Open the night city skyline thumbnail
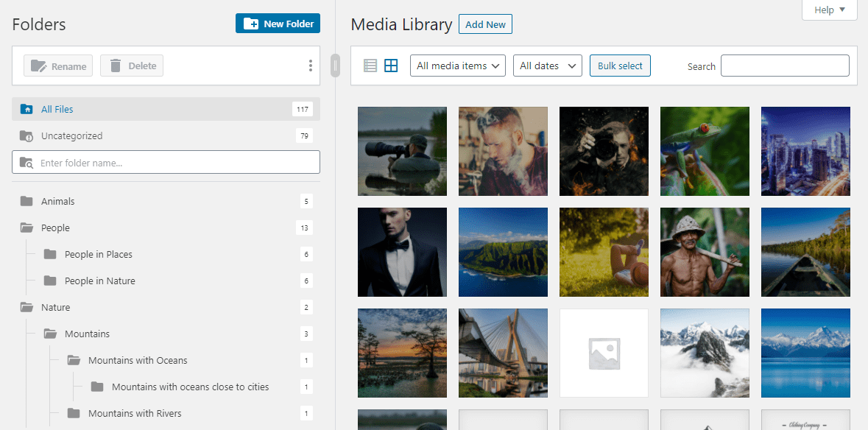Image resolution: width=868 pixels, height=430 pixels. click(x=805, y=151)
